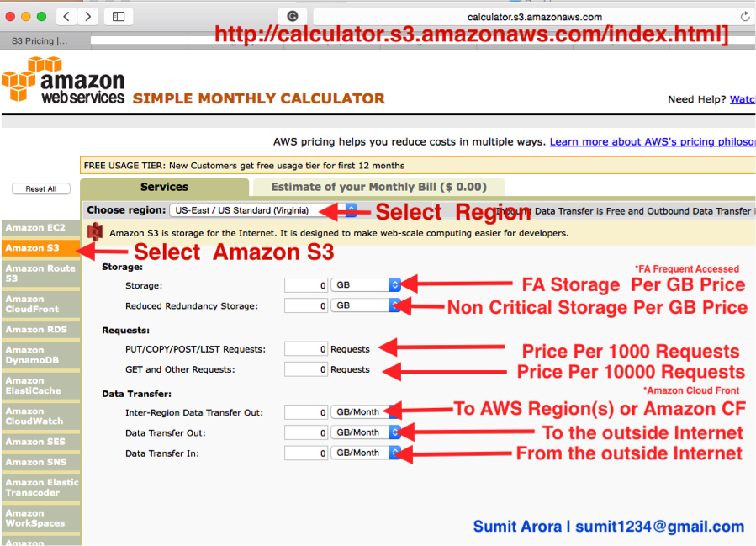This screenshot has width=756, height=546.
Task: Select Amazon SES in the sidebar
Action: coord(41,442)
